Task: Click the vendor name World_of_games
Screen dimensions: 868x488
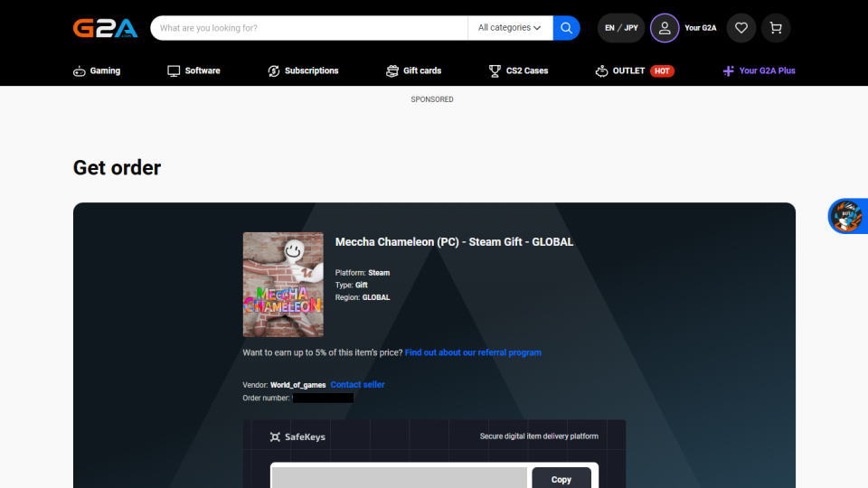Action: pyautogui.click(x=297, y=385)
